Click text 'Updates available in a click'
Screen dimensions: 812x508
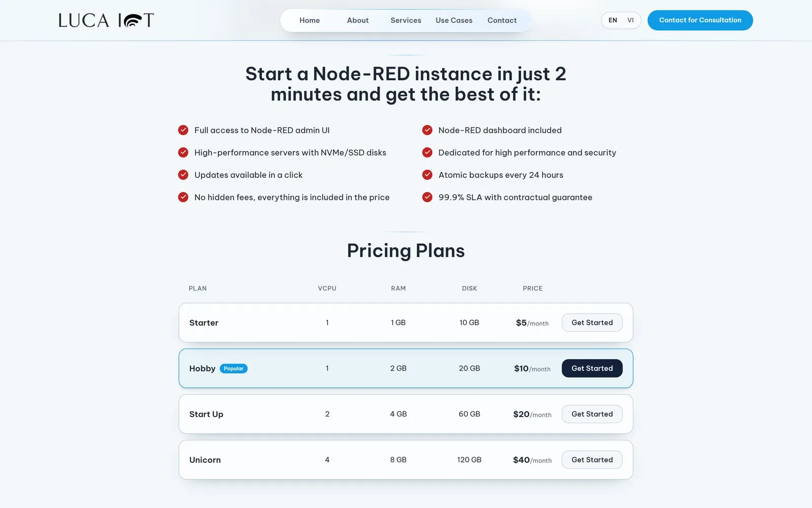click(248, 175)
